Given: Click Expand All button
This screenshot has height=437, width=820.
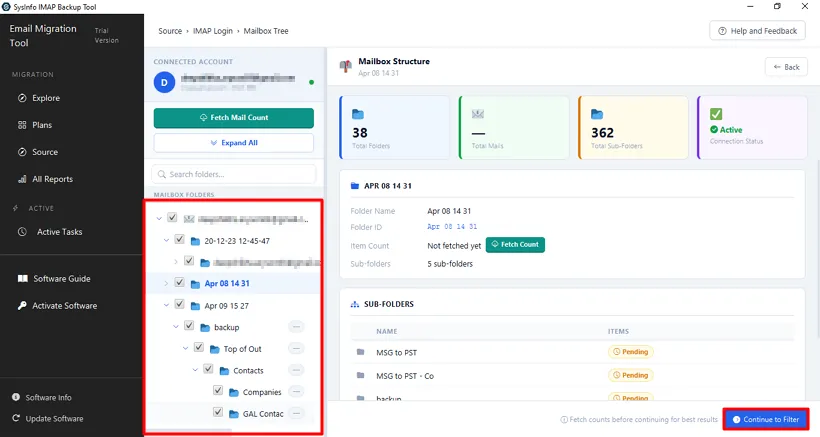Looking at the screenshot, I should 234,143.
